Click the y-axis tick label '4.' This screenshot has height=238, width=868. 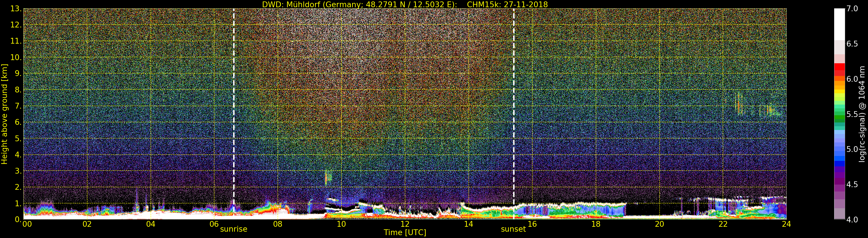click(18, 155)
